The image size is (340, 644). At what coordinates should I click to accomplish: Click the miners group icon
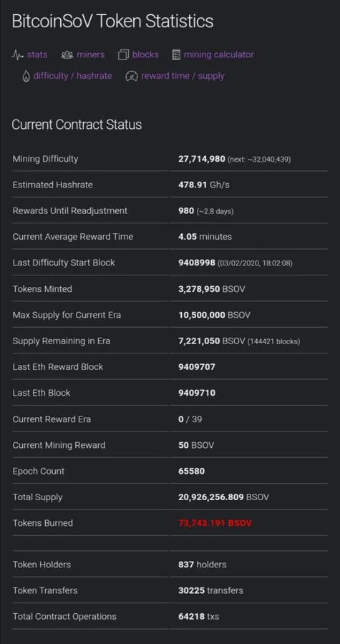tap(67, 54)
